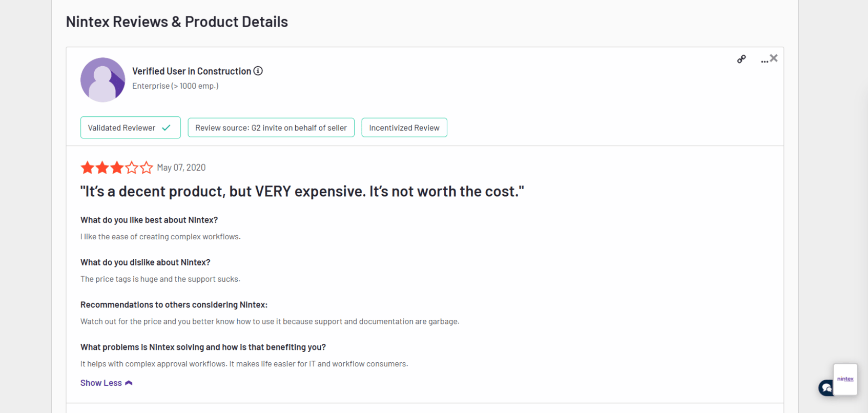868x413 pixels.
Task: Toggle the Incentivized Review badge
Action: (x=404, y=127)
